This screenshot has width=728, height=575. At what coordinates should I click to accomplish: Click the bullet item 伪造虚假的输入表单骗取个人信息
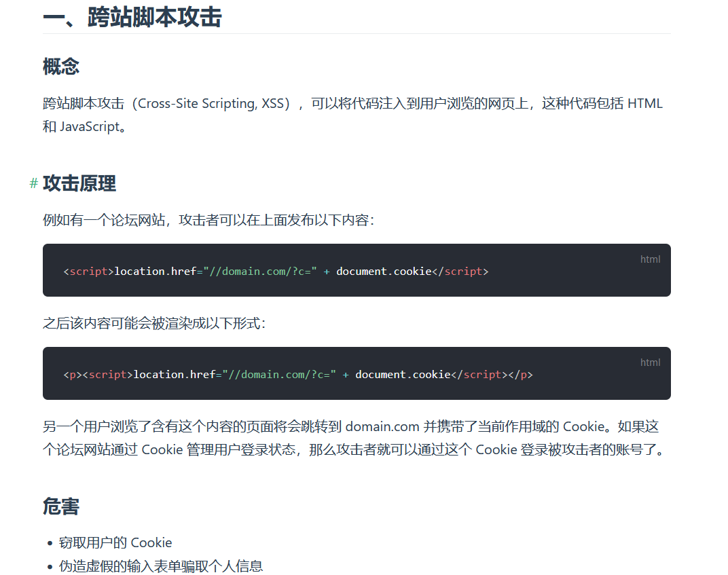click(x=161, y=566)
